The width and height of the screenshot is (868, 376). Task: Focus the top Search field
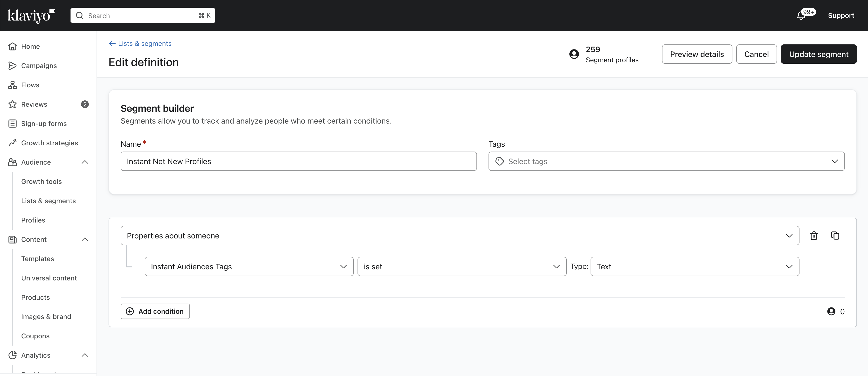pyautogui.click(x=143, y=15)
